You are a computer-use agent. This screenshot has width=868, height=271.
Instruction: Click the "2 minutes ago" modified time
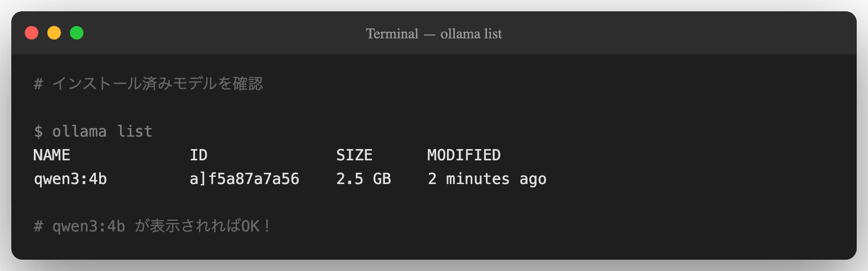(x=486, y=180)
